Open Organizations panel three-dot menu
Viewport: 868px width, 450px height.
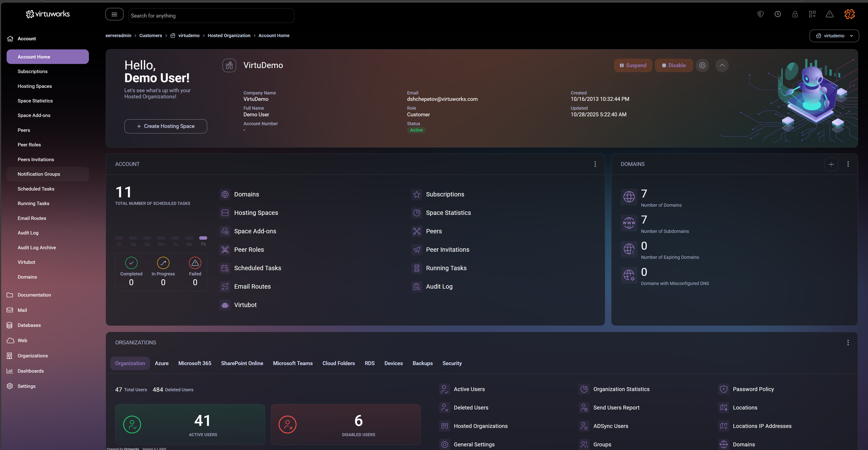point(848,343)
